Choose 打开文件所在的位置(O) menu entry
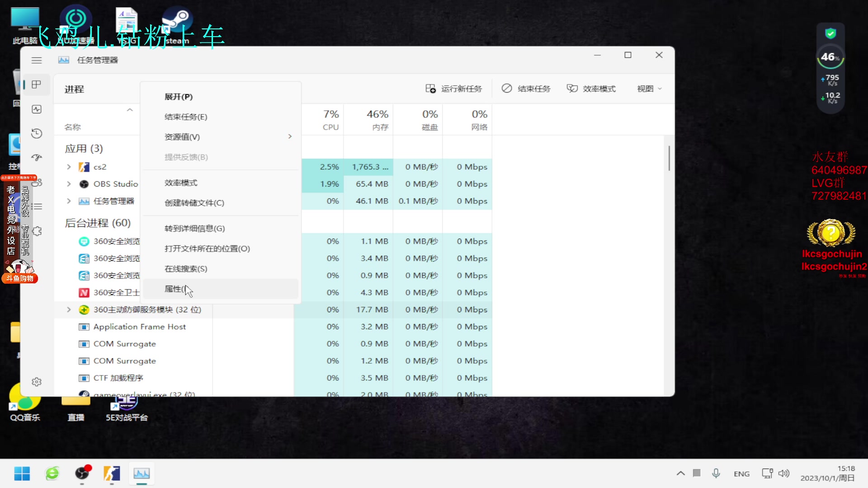Screen dimensions: 868x488 [221, 249]
